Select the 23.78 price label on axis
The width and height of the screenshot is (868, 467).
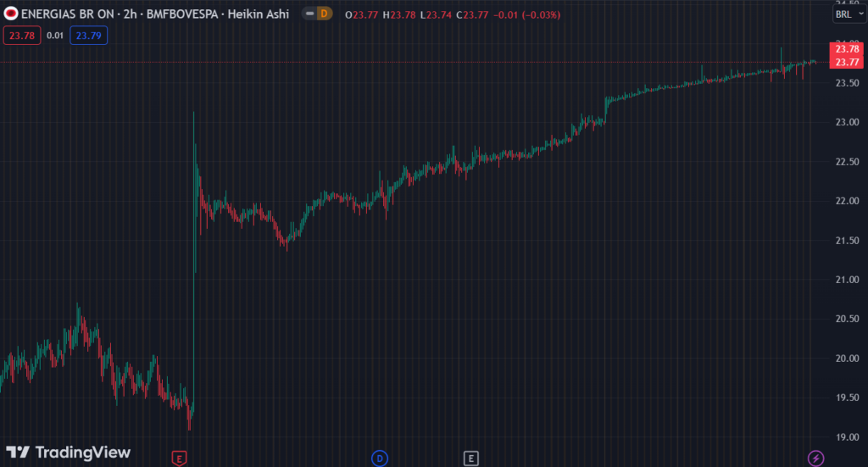(x=847, y=49)
